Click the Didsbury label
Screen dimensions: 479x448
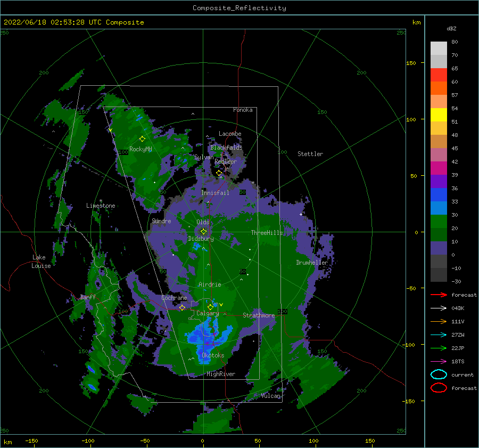point(201,239)
